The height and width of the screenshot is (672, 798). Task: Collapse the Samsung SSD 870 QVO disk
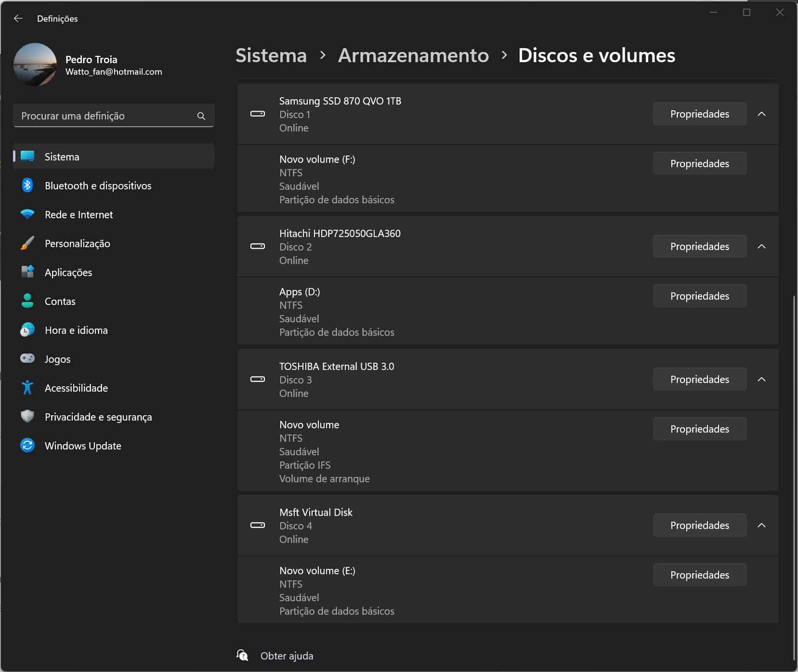pyautogui.click(x=761, y=114)
